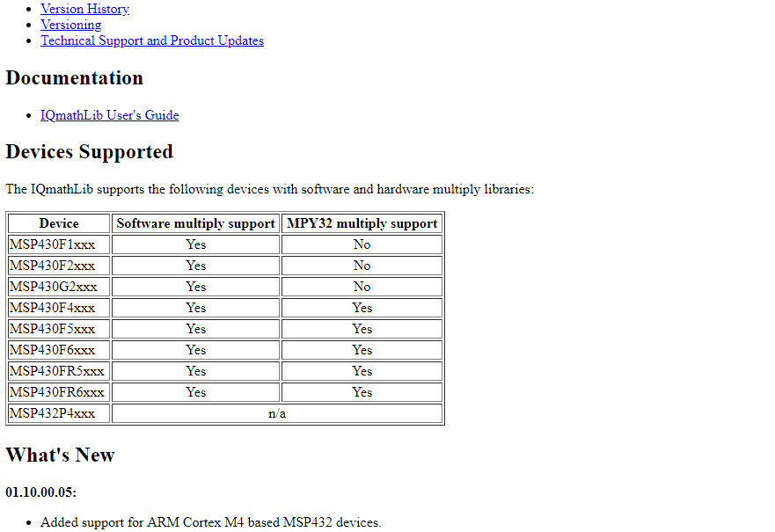
Task: Click software multiply 'Yes' for MSP430FR5xxx
Action: click(x=195, y=371)
